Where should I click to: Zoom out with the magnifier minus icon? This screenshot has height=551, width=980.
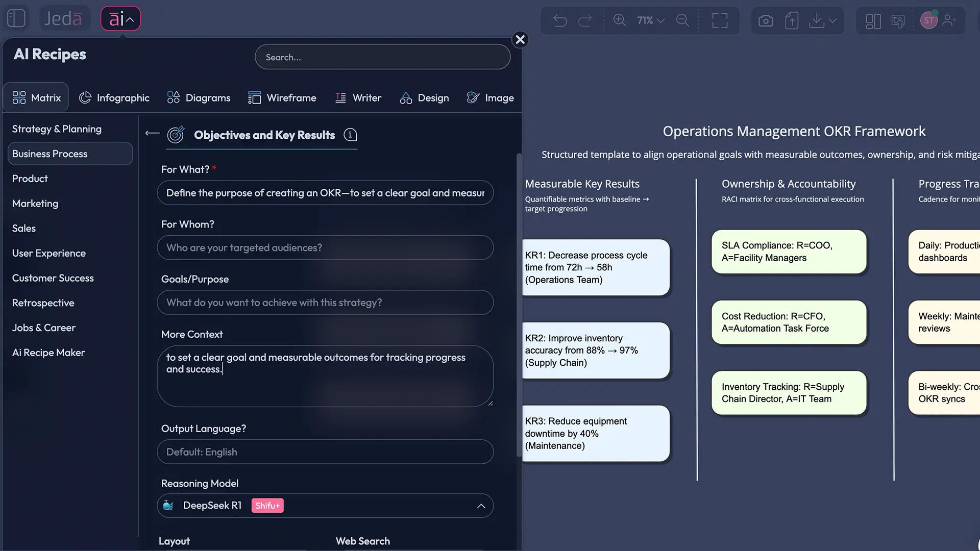point(683,20)
